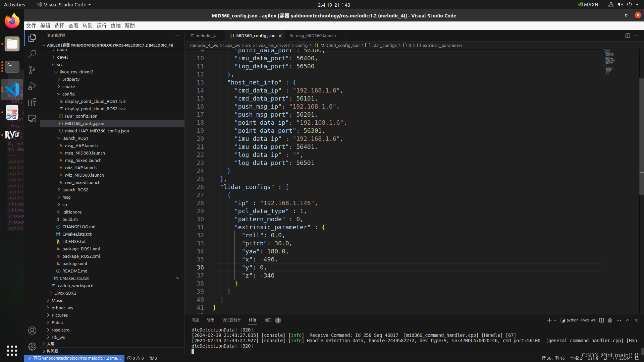
Task: Expand the 大纲 outline section
Action: tap(112, 344)
